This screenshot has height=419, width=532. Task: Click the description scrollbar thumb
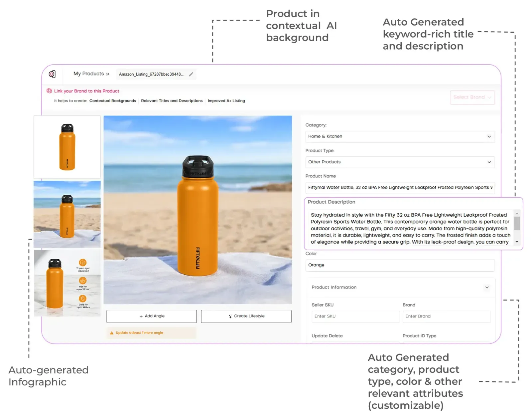[x=517, y=223]
